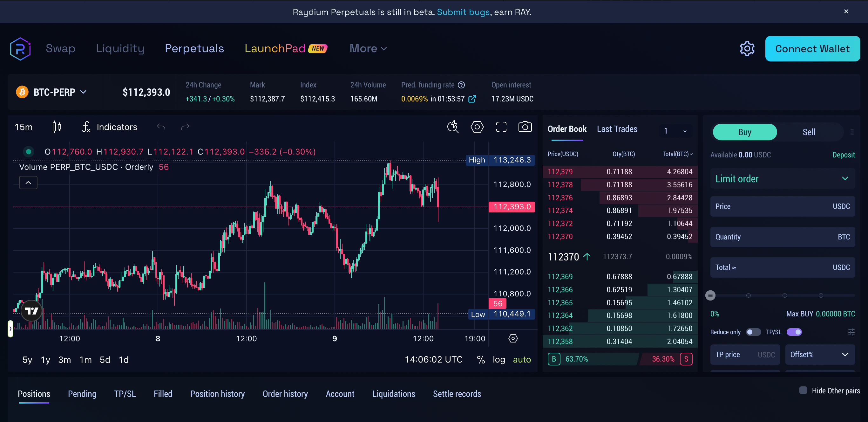Click the green symbol status dot
Screen dimensions: 868x422
[x=29, y=152]
